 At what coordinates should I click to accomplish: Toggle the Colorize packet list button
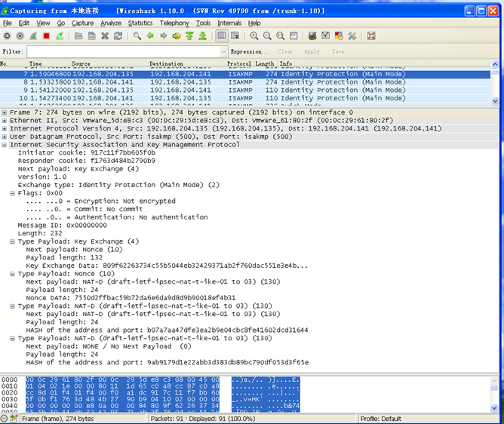point(222,35)
